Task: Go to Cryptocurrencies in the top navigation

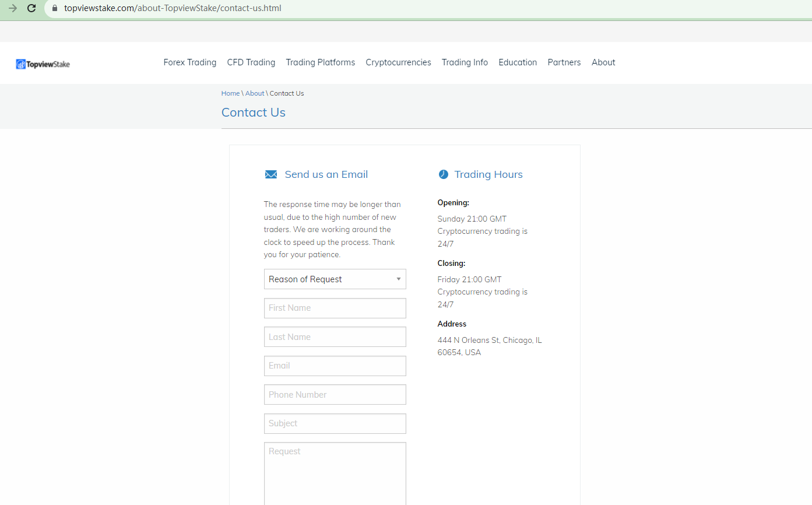Action: pos(398,62)
